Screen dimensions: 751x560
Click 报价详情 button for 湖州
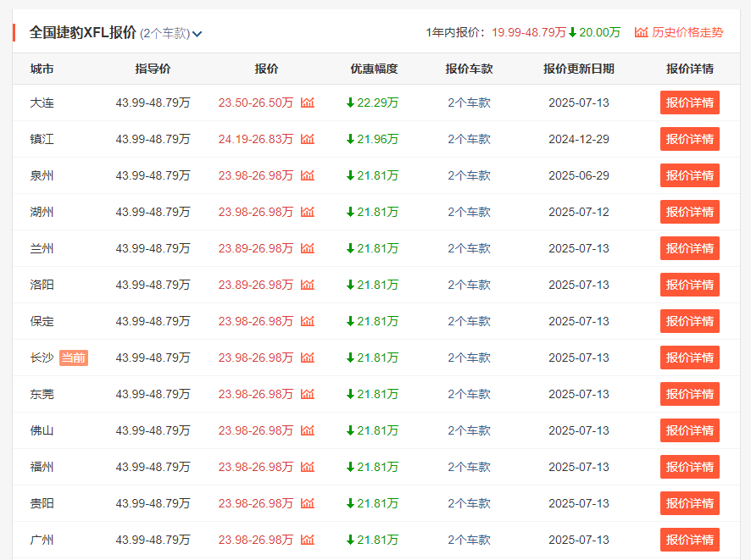click(x=690, y=212)
